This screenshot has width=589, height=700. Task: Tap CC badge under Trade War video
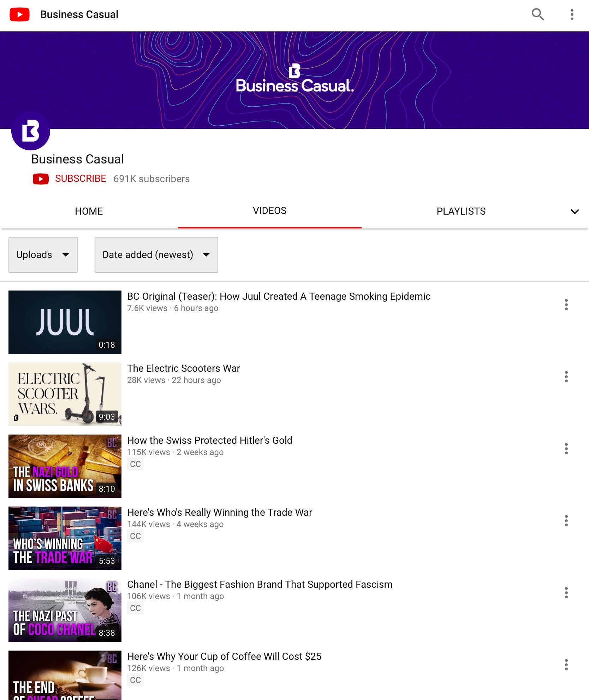(135, 536)
